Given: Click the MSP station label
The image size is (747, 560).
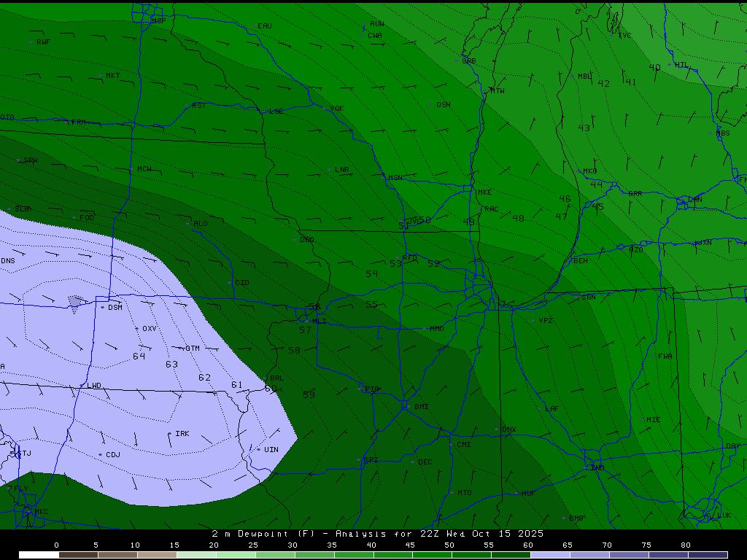Looking at the screenshot, I should tap(158, 21).
